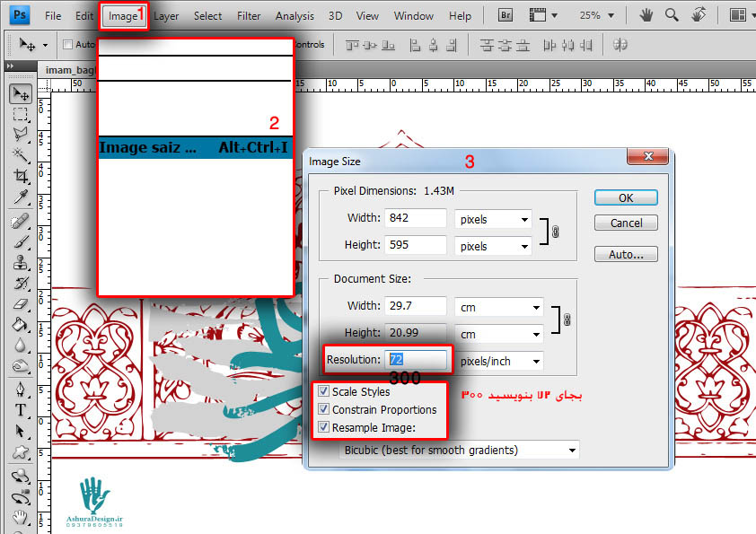Toggle Scale Styles checkbox
Viewport: 756px width, 534px height.
click(323, 391)
